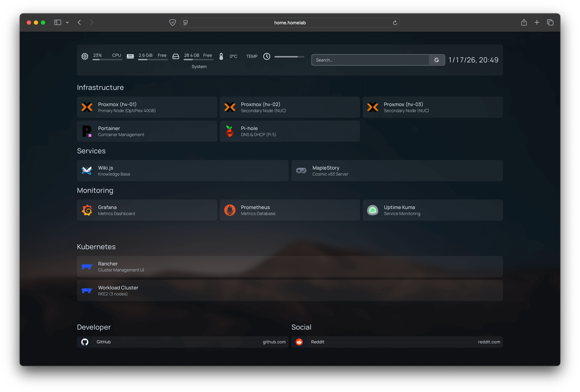Click the Rancher cluster management icon

(x=87, y=267)
